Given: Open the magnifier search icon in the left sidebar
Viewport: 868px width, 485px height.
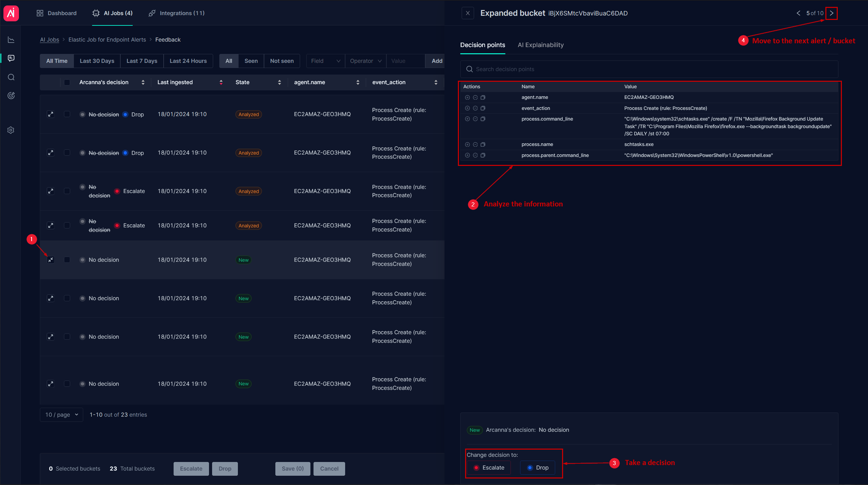Looking at the screenshot, I should pos(11,77).
